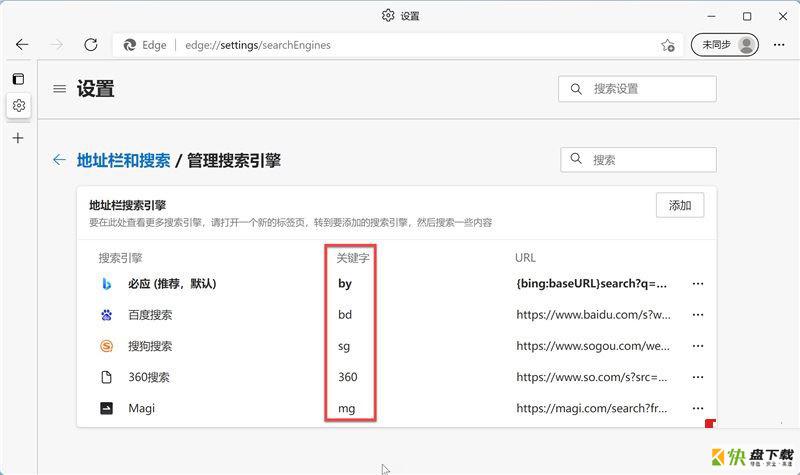
Task: Click the keyword 360
Action: pos(347,377)
